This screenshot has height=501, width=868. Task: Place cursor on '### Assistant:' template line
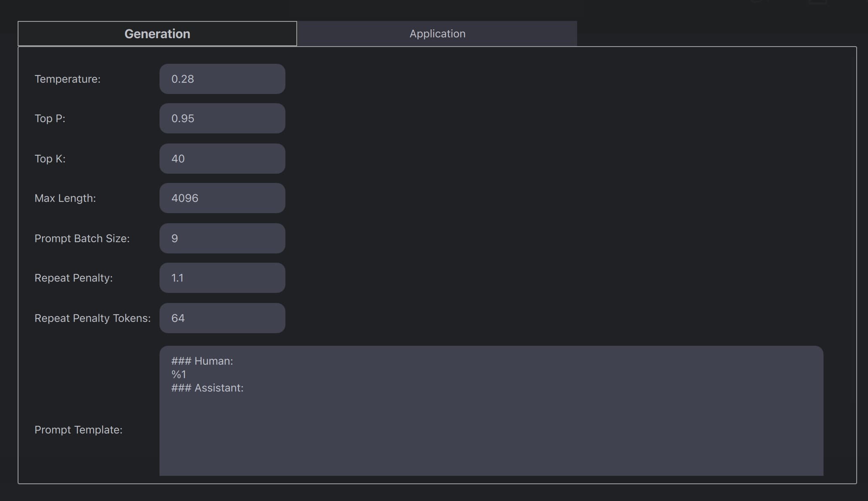pyautogui.click(x=207, y=388)
